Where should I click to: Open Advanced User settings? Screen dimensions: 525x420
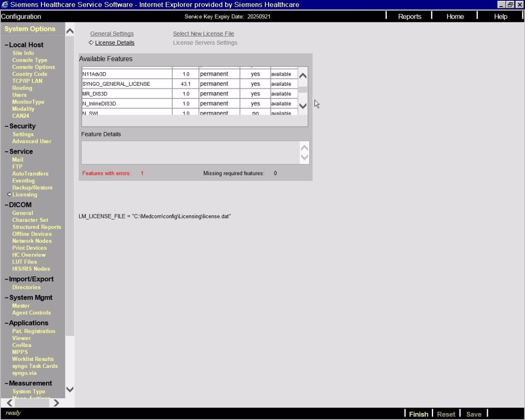pyautogui.click(x=31, y=141)
